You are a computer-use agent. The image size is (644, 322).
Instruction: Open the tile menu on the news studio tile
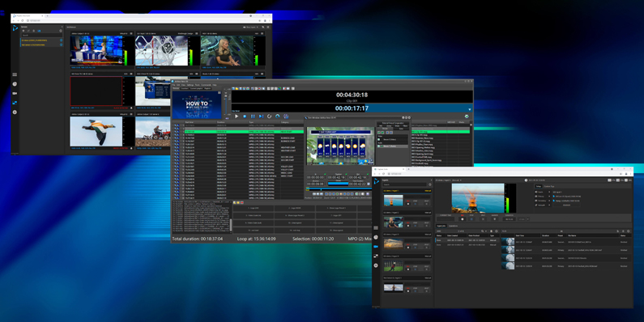(131, 34)
